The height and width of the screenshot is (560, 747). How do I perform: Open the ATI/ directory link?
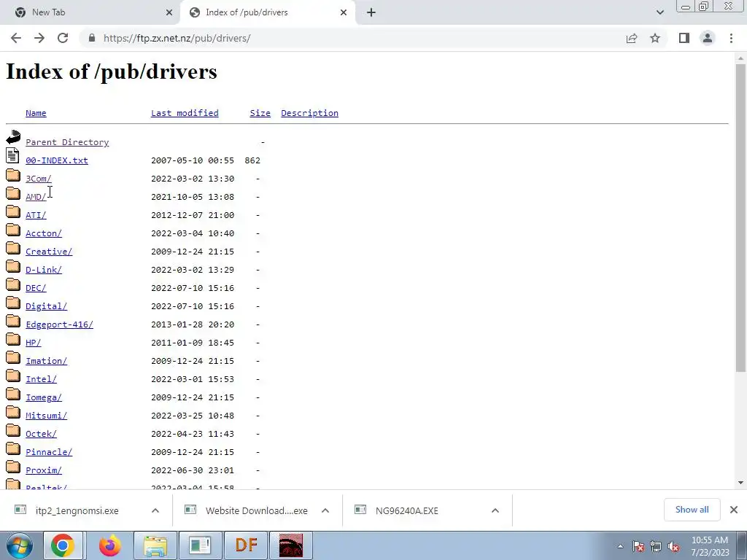(x=36, y=215)
